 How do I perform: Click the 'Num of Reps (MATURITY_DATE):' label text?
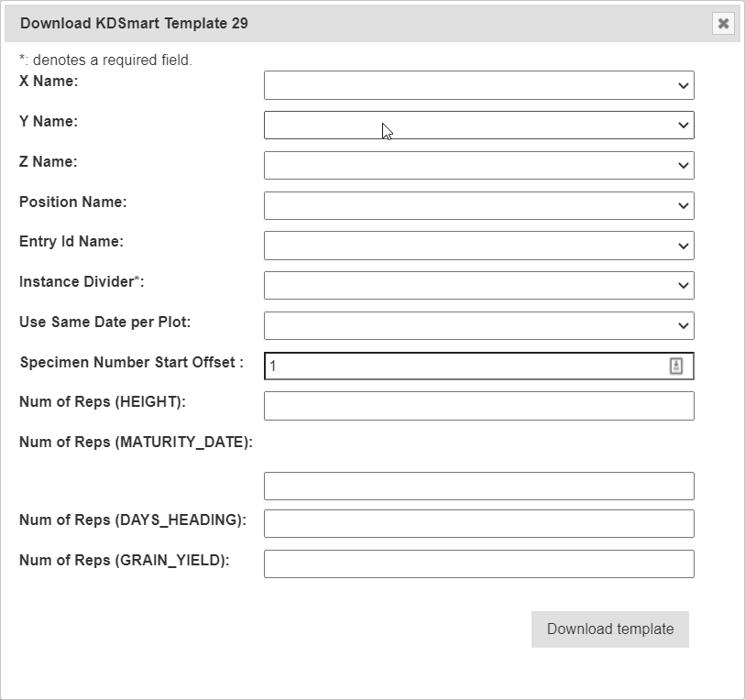pyautogui.click(x=136, y=443)
